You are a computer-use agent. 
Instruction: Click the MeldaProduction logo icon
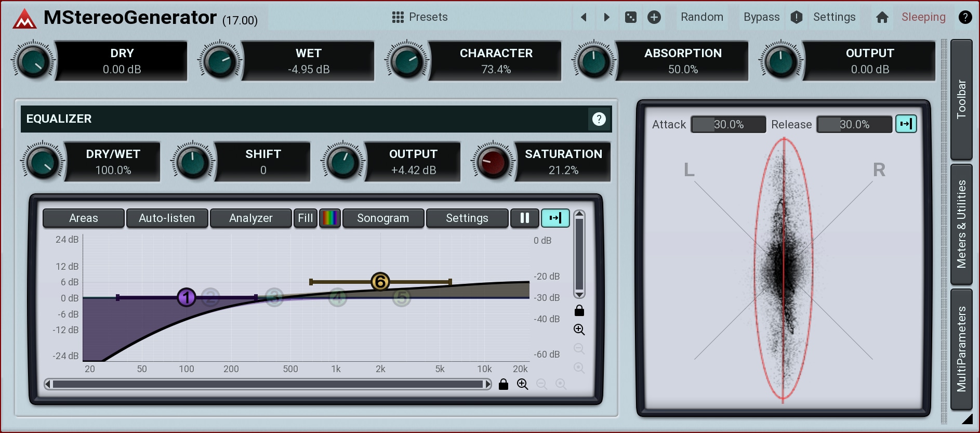pos(24,19)
